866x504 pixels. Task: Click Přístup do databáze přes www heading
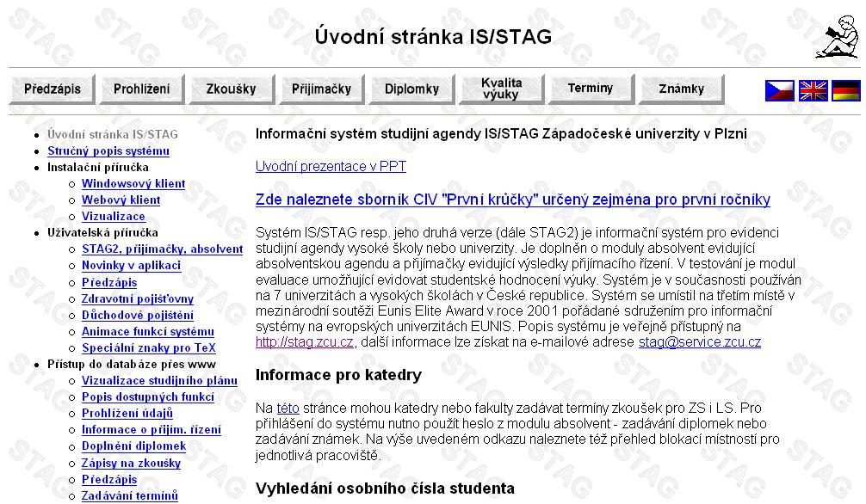click(132, 365)
